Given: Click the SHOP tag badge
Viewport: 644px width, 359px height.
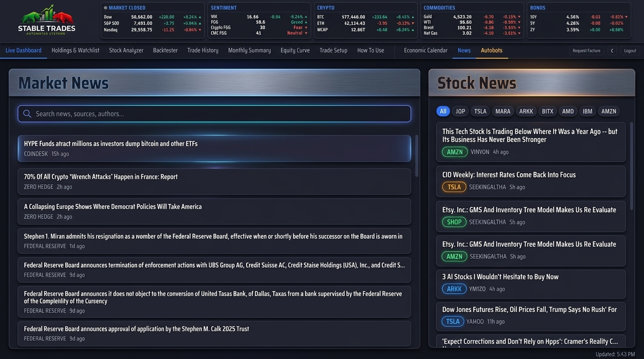Looking at the screenshot, I should [454, 222].
